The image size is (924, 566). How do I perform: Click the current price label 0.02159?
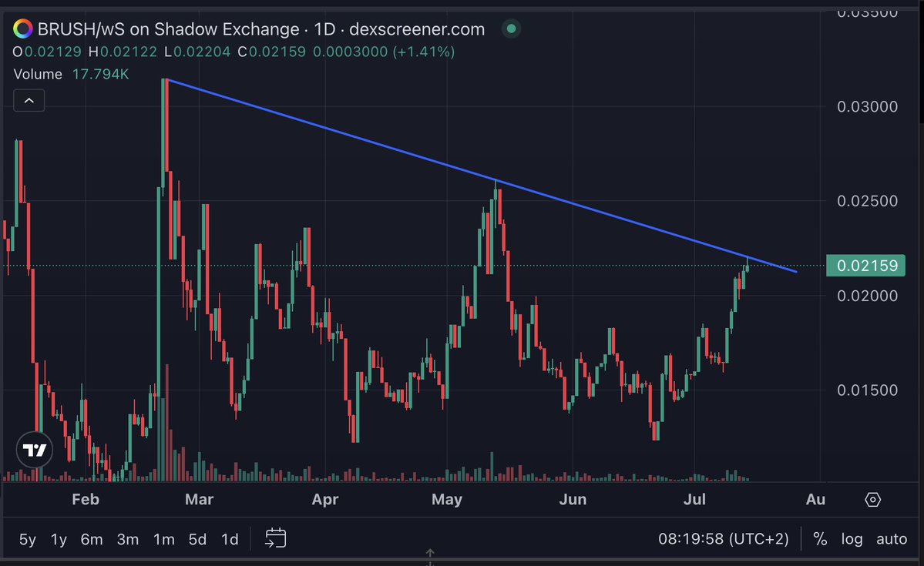coord(866,266)
